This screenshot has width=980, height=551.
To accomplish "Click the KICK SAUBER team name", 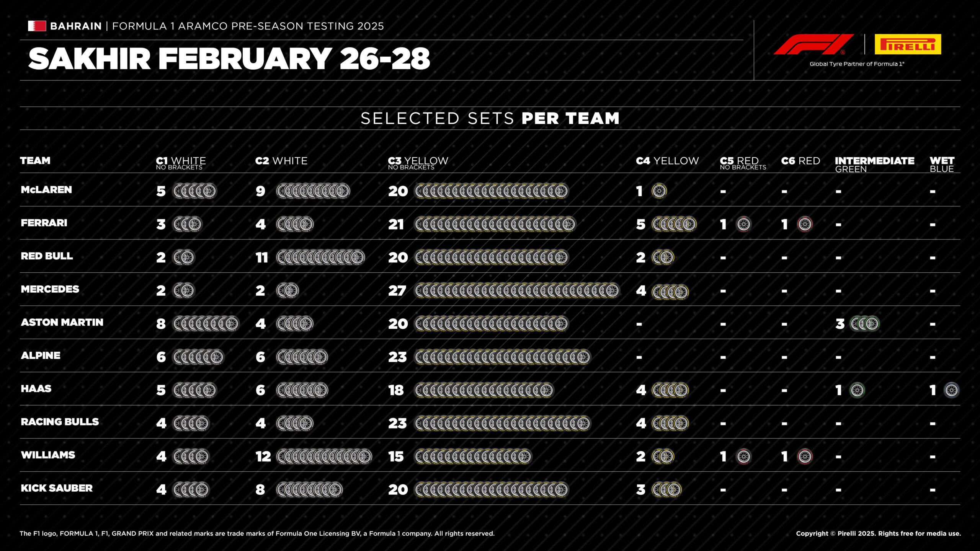I will click(x=57, y=488).
